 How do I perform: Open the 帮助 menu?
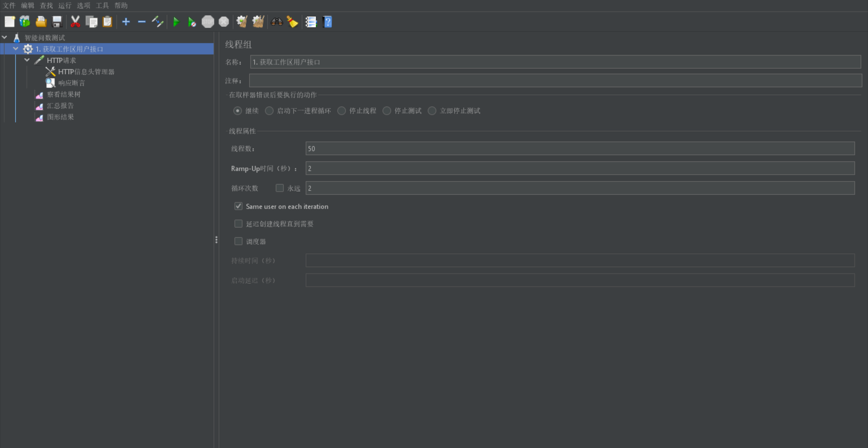pos(121,5)
